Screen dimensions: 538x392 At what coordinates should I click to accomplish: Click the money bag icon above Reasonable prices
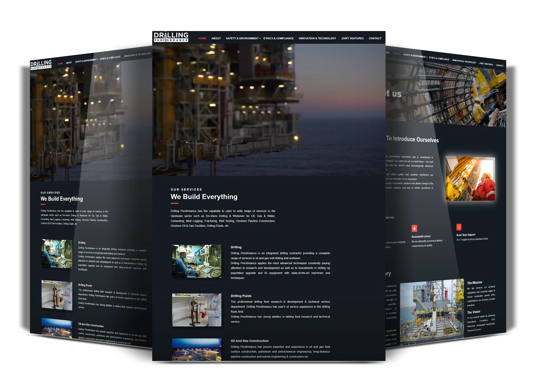(x=414, y=228)
